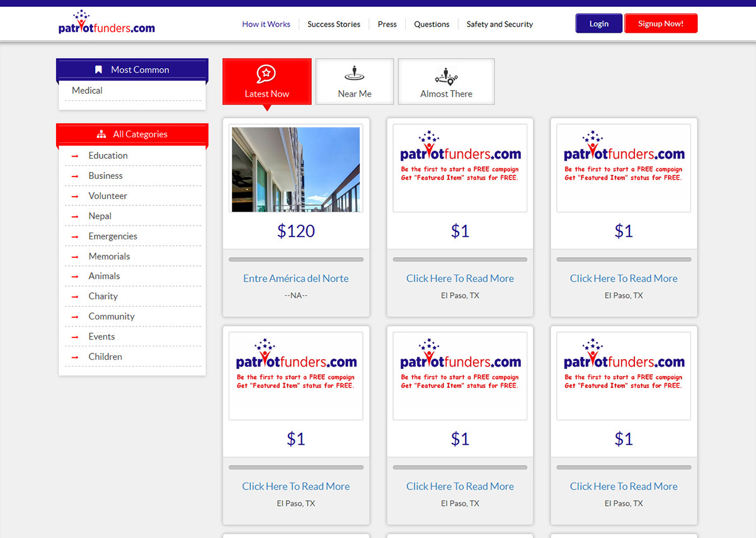Click the red arrow beside Charity
756x538 pixels.
click(75, 297)
